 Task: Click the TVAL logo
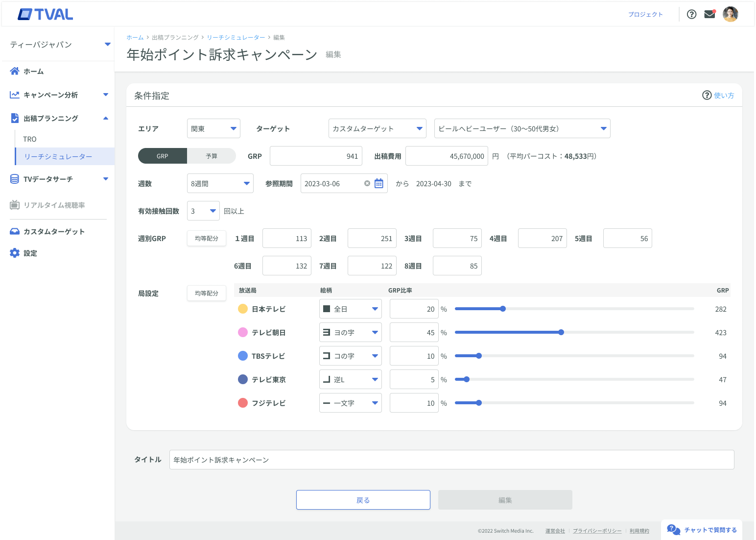click(46, 15)
